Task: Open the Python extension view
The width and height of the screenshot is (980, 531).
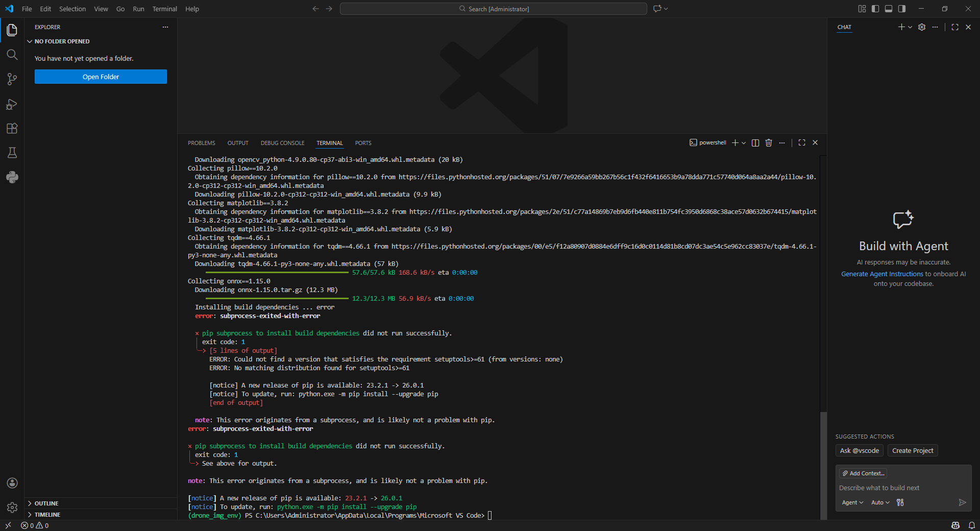Action: point(12,177)
